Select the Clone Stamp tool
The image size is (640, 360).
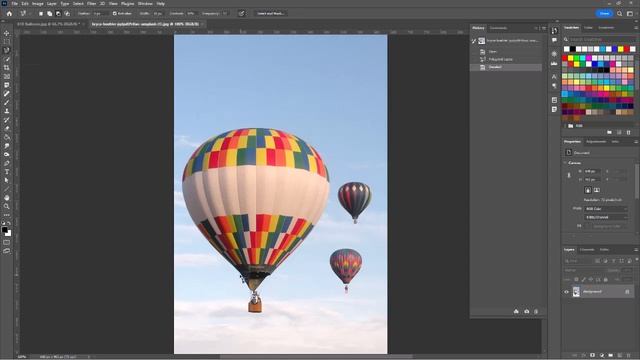pos(7,111)
